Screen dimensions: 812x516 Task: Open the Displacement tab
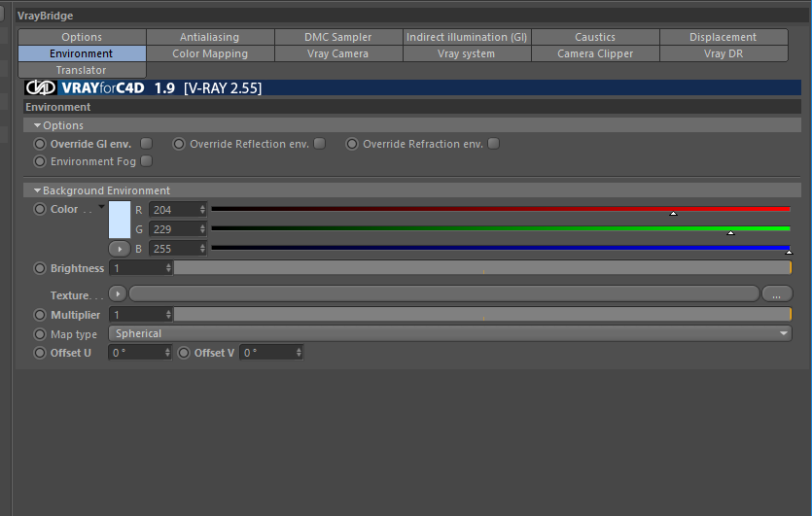coord(724,37)
